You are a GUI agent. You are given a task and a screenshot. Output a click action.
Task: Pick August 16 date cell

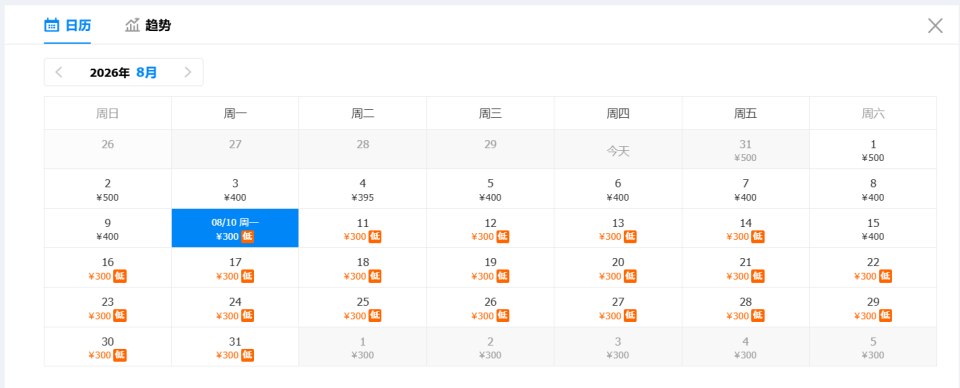108,268
